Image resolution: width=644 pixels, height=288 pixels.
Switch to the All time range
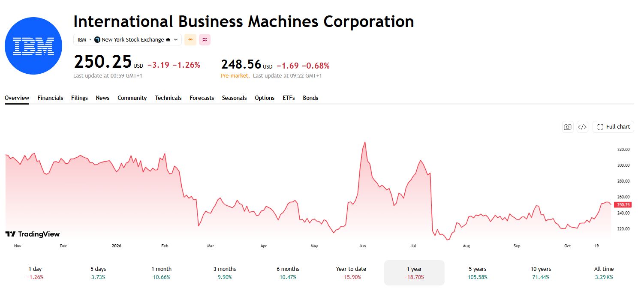click(x=604, y=273)
